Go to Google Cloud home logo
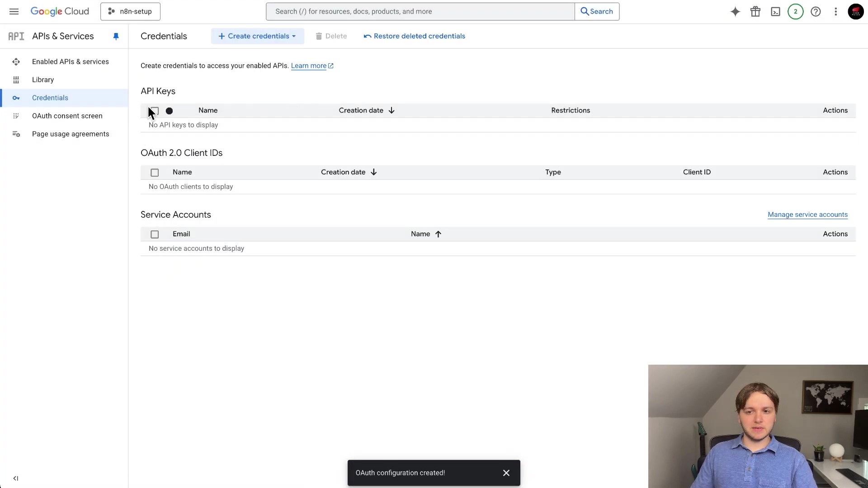The height and width of the screenshot is (488, 868). [60, 11]
